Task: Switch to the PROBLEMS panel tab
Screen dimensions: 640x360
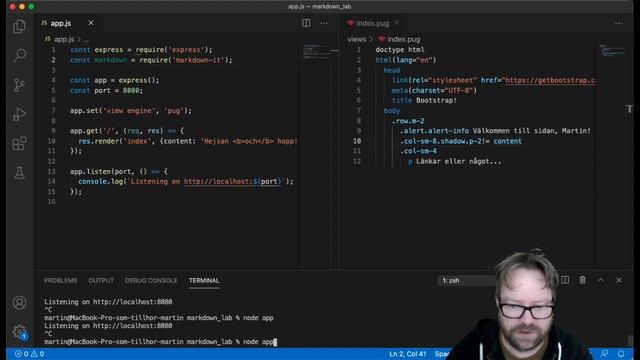Action: pos(60,281)
